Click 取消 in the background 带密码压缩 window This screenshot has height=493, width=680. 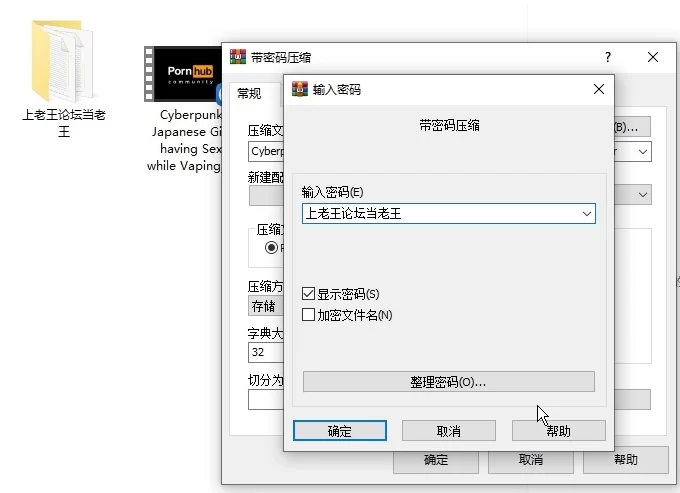[531, 460]
